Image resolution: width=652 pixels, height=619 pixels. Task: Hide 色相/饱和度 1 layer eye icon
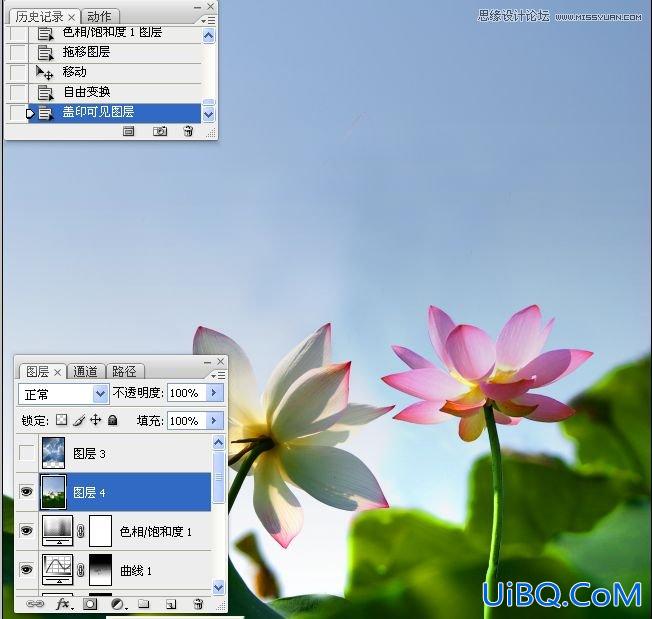click(x=27, y=531)
